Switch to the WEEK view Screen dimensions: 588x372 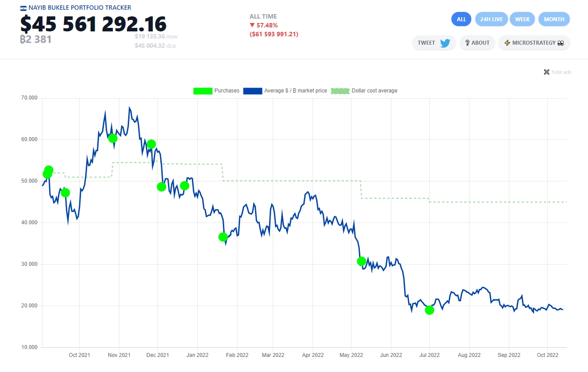pyautogui.click(x=522, y=19)
